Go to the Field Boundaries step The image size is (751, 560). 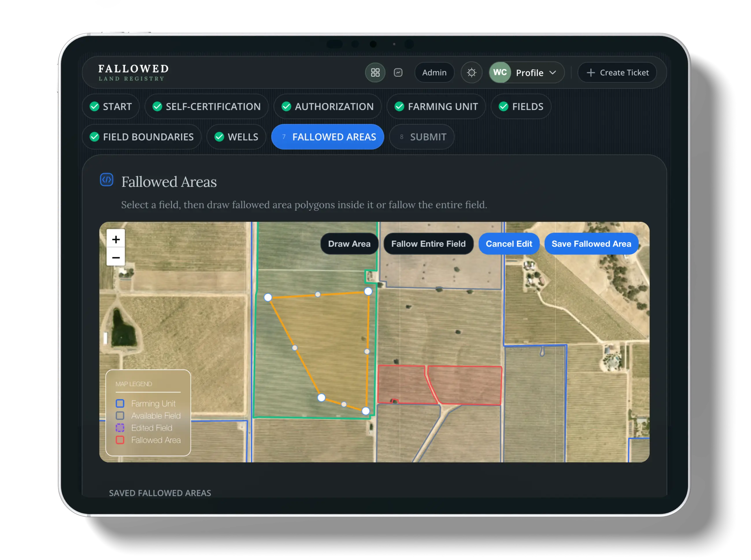click(x=142, y=137)
